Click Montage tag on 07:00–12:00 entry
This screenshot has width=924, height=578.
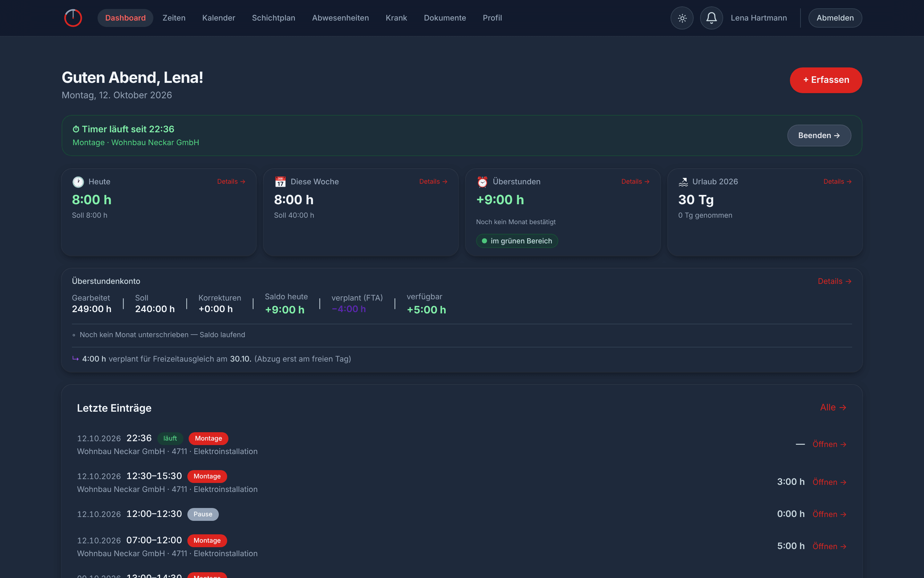[x=207, y=540]
